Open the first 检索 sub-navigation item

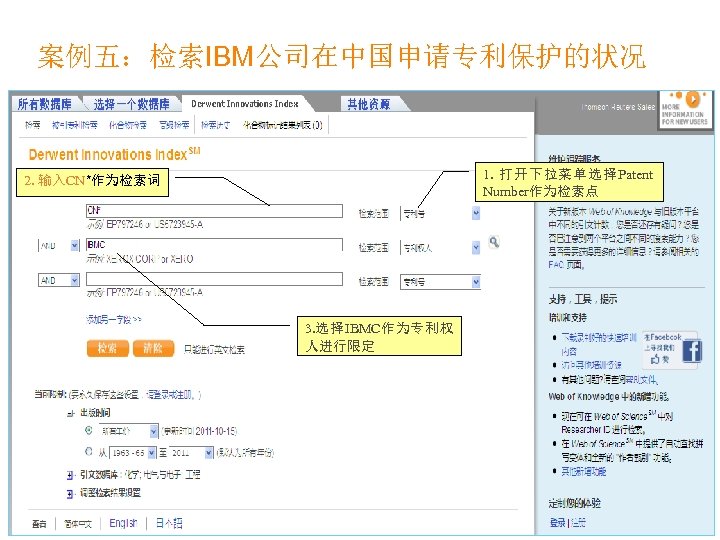pyautogui.click(x=33, y=125)
